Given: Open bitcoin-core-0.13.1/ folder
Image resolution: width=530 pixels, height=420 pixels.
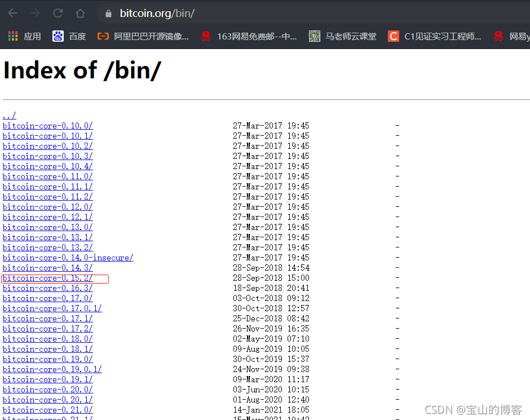Looking at the screenshot, I should [x=48, y=237].
